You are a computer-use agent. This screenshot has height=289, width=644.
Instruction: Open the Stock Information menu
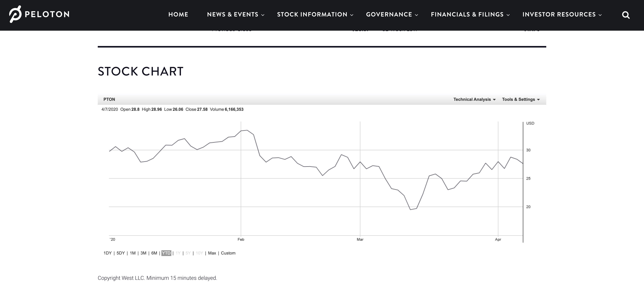coord(312,15)
